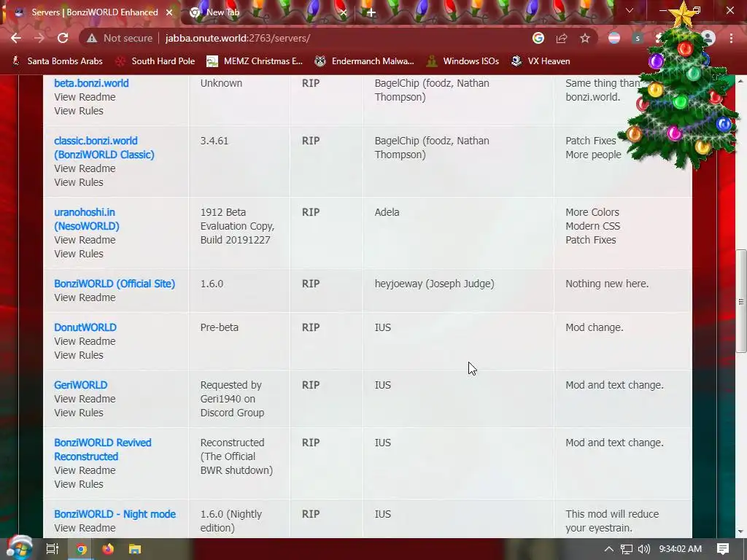Image resolution: width=747 pixels, height=560 pixels.
Task: Open the tab search dropdown chevron
Action: point(630,10)
